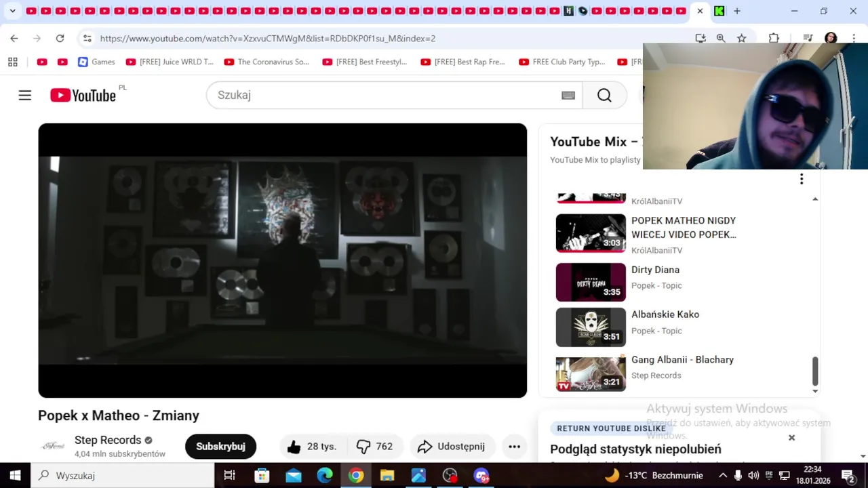Switch to the green K tab
The width and height of the screenshot is (868, 488).
(x=719, y=11)
